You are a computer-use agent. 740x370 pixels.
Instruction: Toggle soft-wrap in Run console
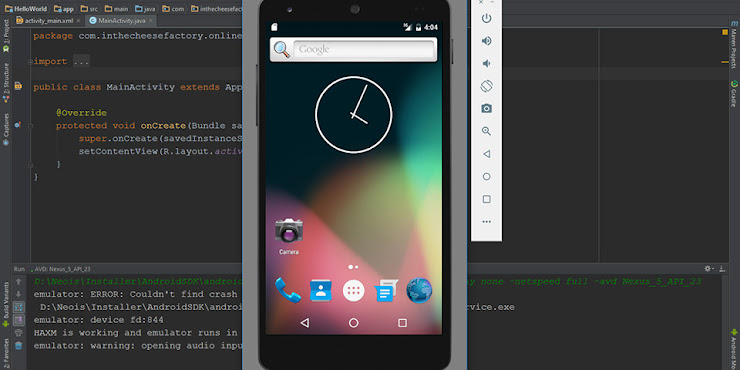(x=18, y=307)
